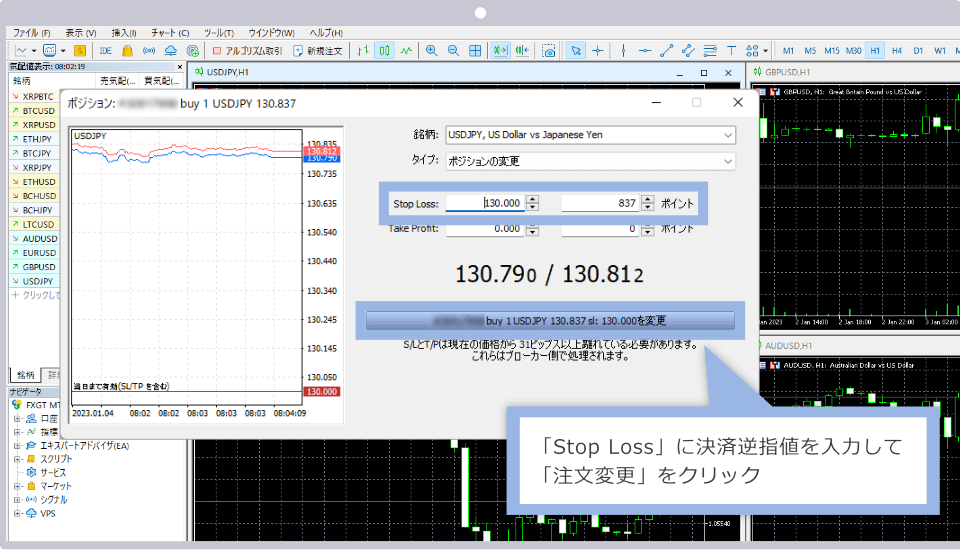
Task: Zoom in on the chart
Action: coord(432,51)
